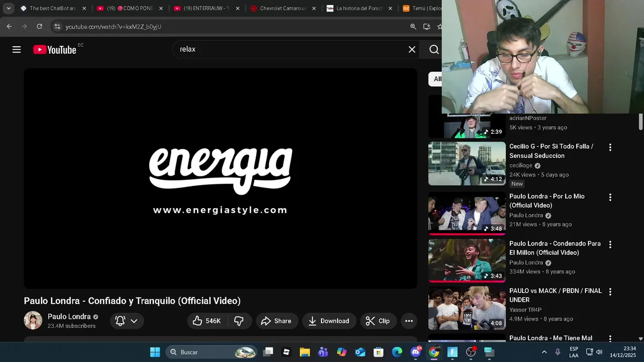644x362 pixels.
Task: View site information icon in address bar
Action: [x=57, y=27]
